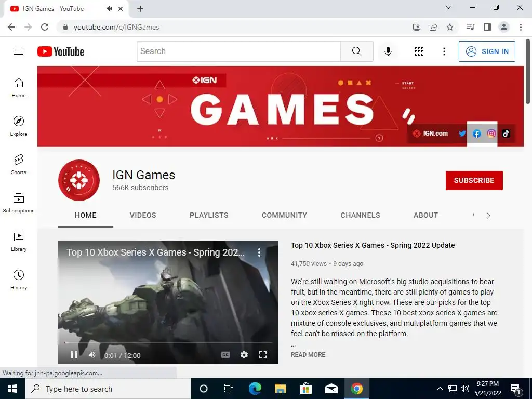The image size is (532, 399).
Task: Share this page from the address bar
Action: click(433, 27)
